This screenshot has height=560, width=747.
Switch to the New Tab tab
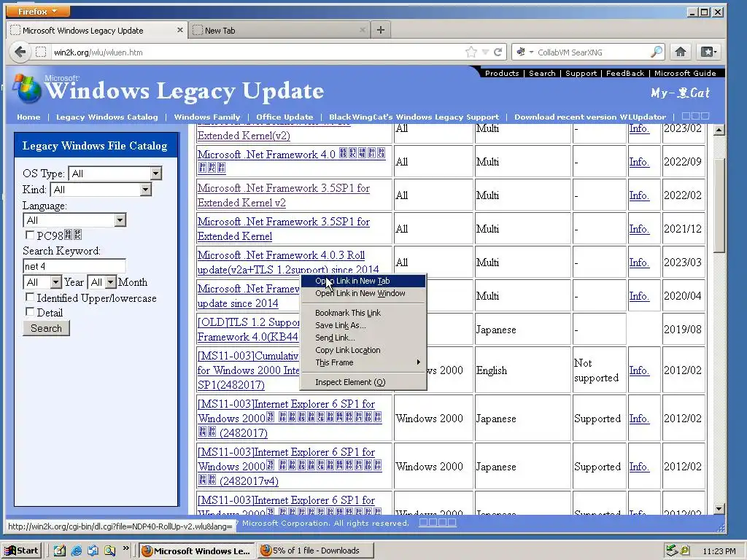pos(279,30)
